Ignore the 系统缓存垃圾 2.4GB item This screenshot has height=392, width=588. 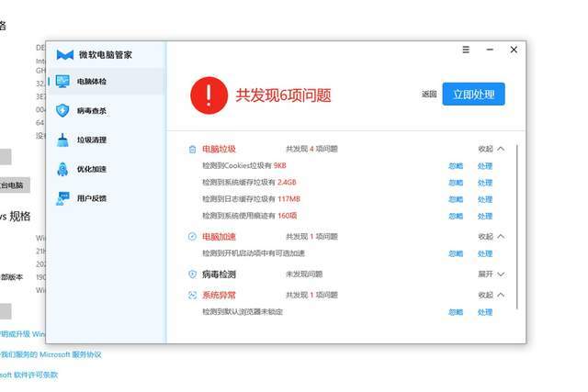[x=456, y=183]
